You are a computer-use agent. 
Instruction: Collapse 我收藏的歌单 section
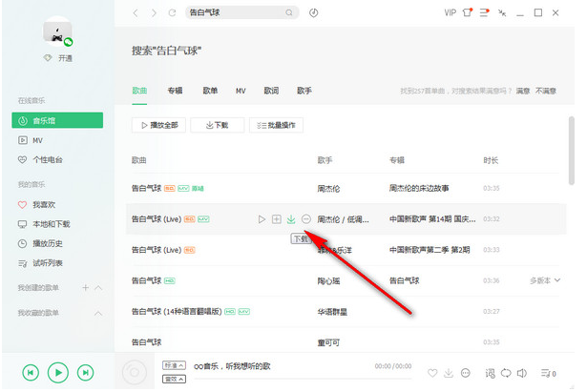pyautogui.click(x=98, y=313)
